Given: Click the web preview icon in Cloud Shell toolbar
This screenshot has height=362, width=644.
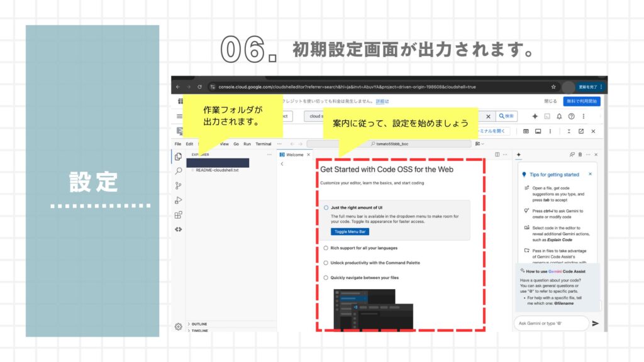Looking at the screenshot, I should point(526,131).
